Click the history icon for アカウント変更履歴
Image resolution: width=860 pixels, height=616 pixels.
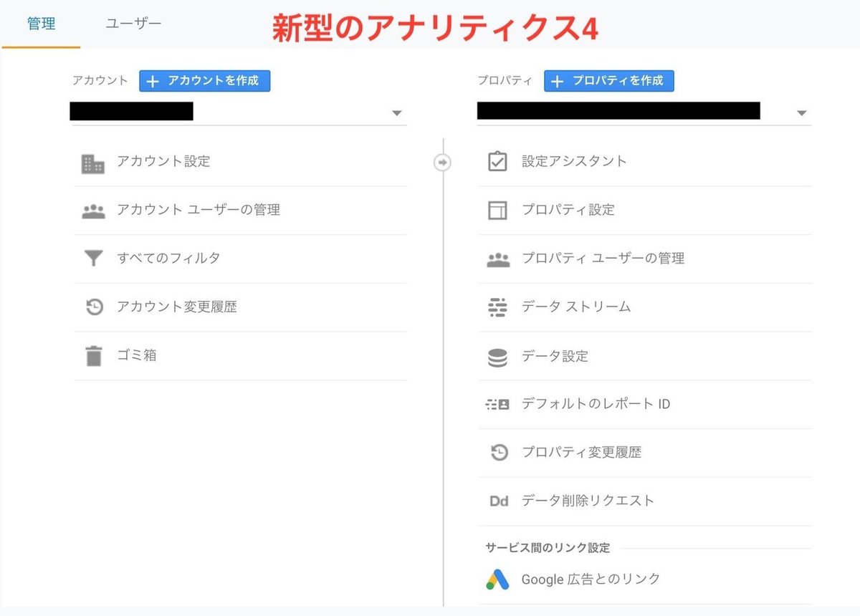click(94, 307)
